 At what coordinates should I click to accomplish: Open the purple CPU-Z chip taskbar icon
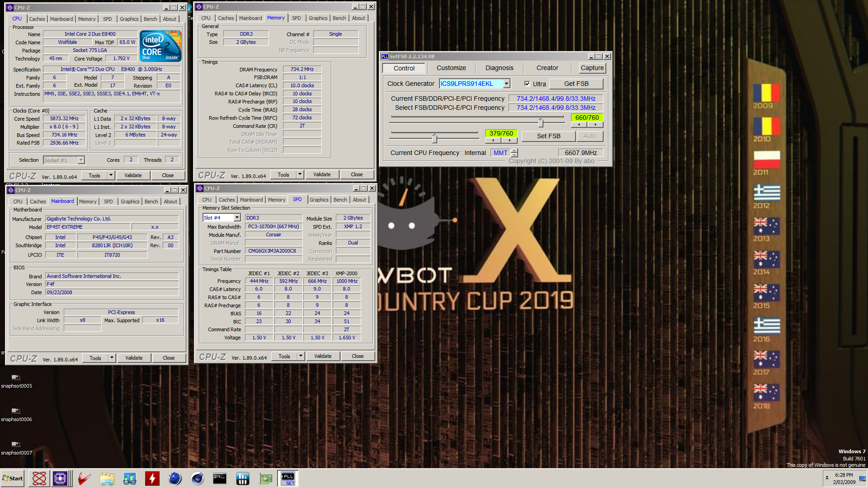(61, 479)
